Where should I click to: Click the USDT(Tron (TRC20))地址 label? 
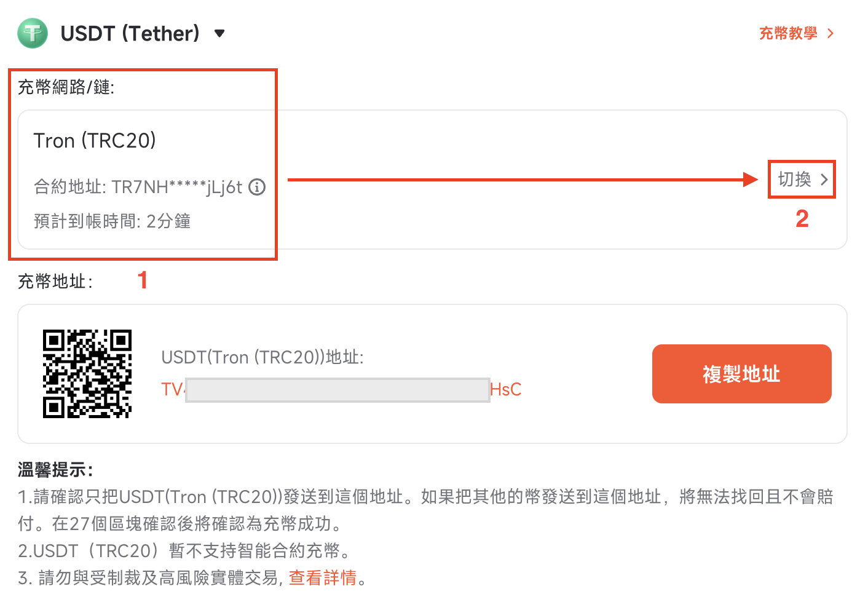point(262,357)
